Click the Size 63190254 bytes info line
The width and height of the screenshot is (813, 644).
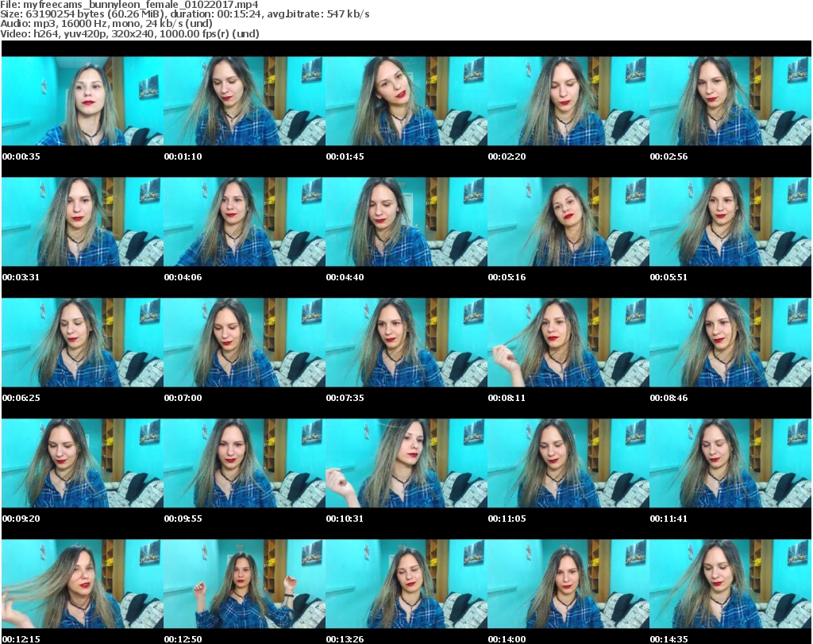[x=184, y=14]
